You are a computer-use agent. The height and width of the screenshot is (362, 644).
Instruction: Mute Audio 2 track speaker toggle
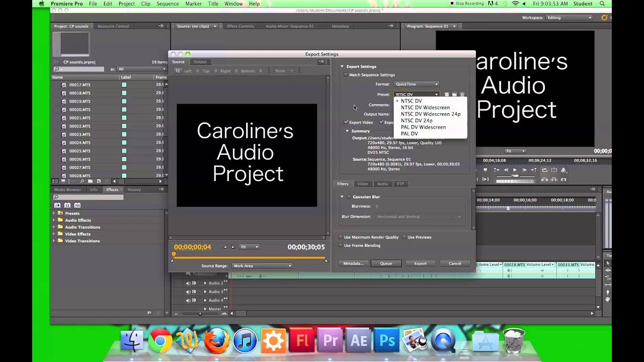[188, 283]
